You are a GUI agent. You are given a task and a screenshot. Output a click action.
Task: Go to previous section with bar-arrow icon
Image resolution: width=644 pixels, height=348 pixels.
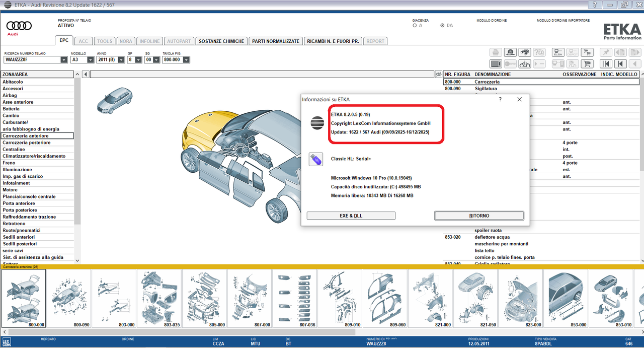[620, 64]
